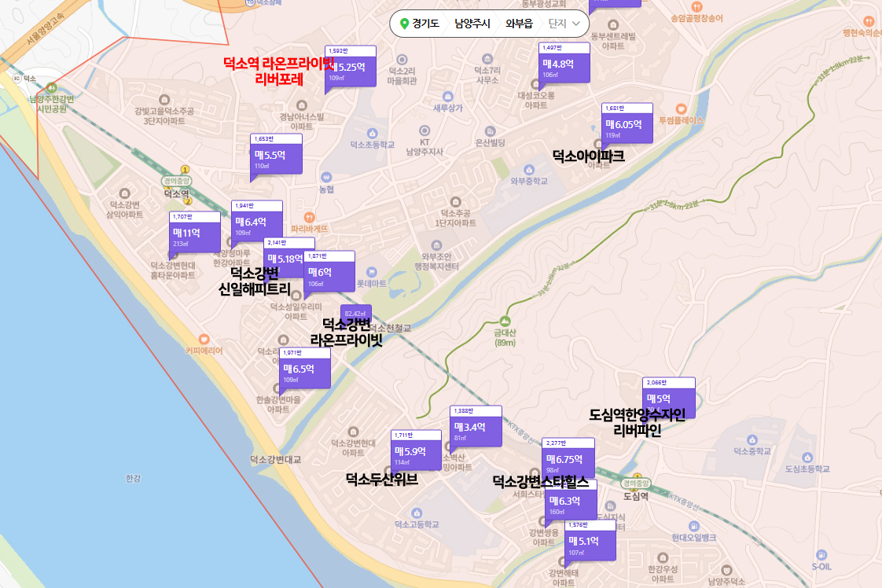Open the 매11억 213㎡ price marker
The height and width of the screenshot is (588, 882).
pos(195,232)
